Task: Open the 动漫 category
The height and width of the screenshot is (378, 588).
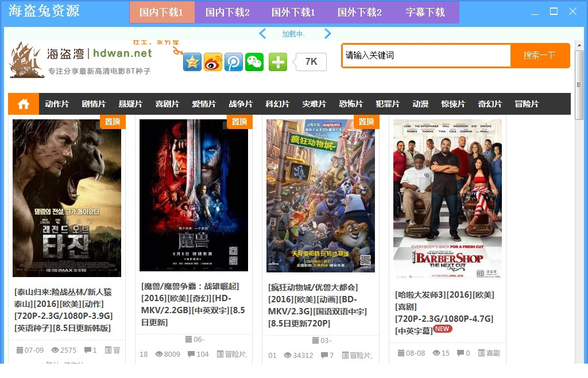Action: [420, 104]
